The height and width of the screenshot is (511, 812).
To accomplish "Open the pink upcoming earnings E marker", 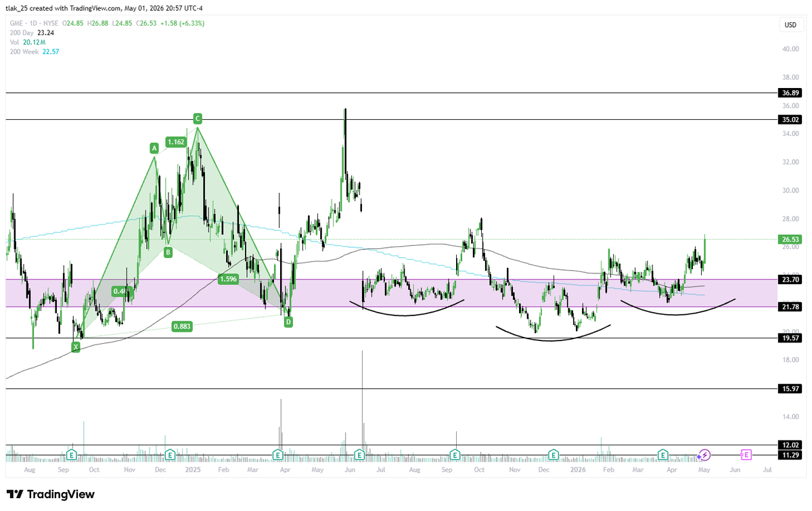I will pos(746,454).
